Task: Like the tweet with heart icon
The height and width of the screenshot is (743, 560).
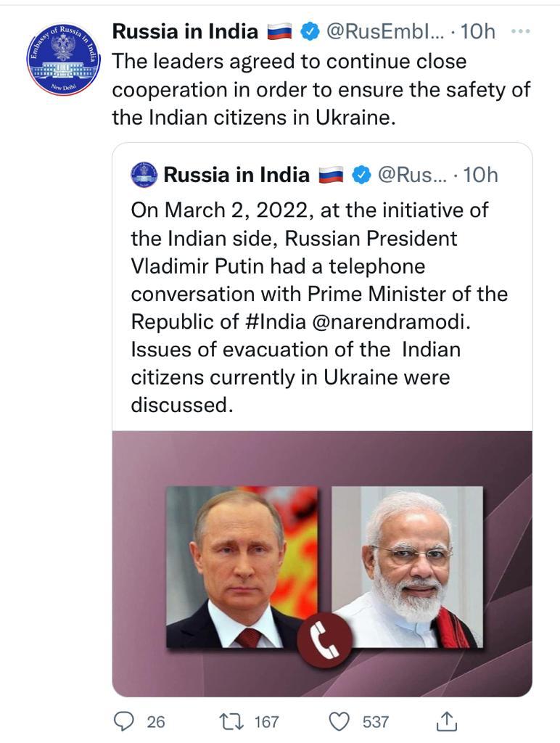Action: [339, 721]
